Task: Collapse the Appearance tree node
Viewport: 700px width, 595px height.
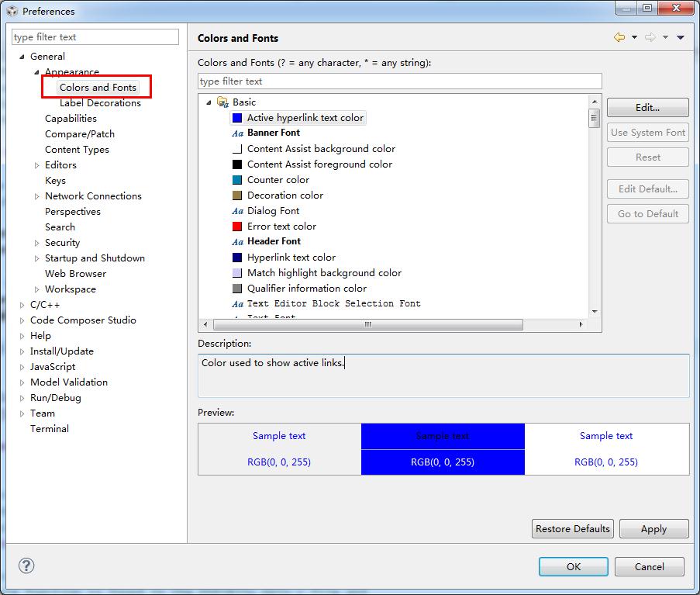Action: click(36, 72)
